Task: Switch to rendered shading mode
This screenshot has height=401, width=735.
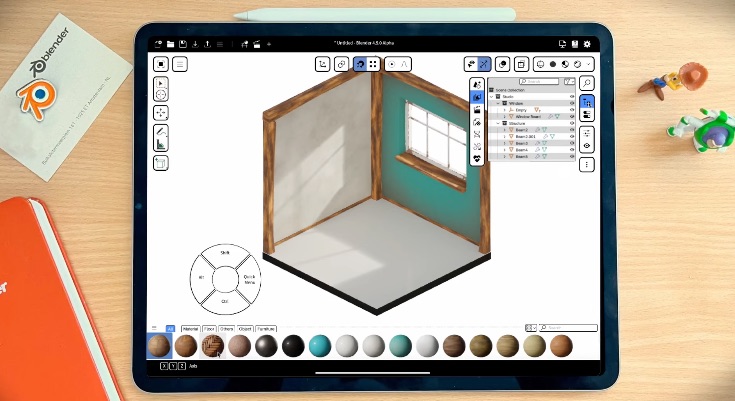Action: tap(578, 64)
